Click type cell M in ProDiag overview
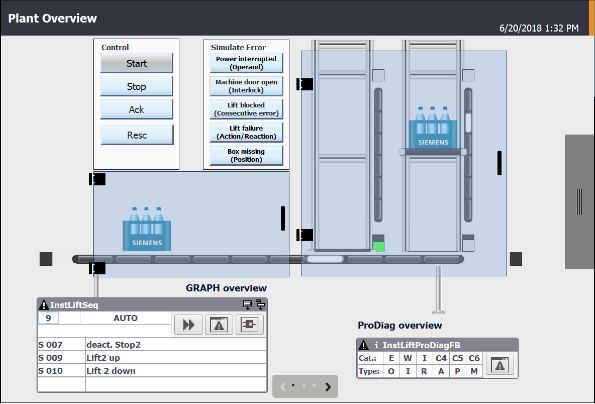The height and width of the screenshot is (404, 595). 474,371
